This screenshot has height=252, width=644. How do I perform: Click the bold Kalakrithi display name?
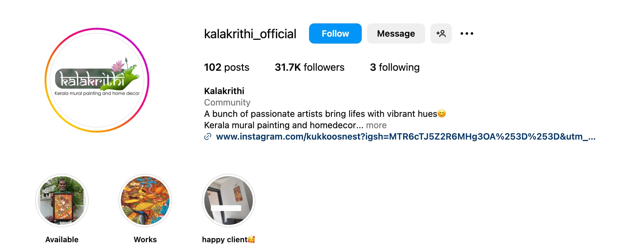click(x=224, y=91)
